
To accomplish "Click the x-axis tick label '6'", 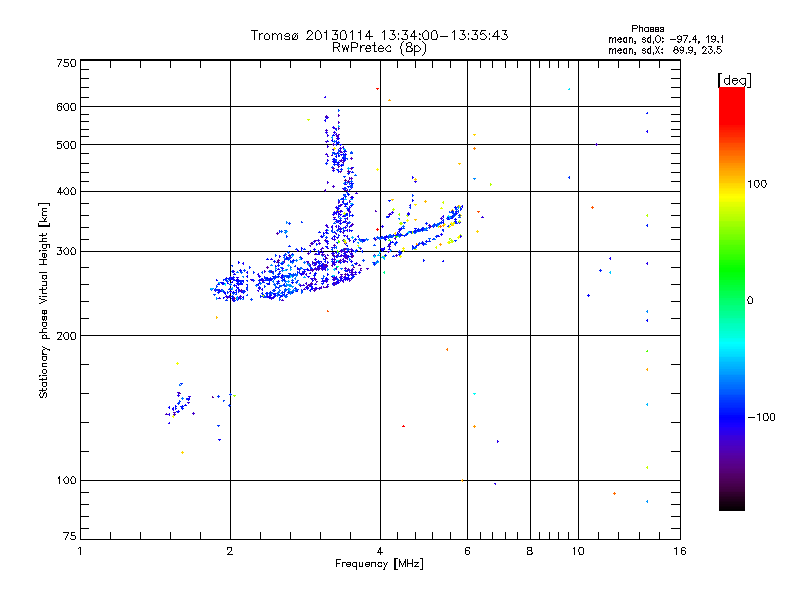I will [x=467, y=551].
